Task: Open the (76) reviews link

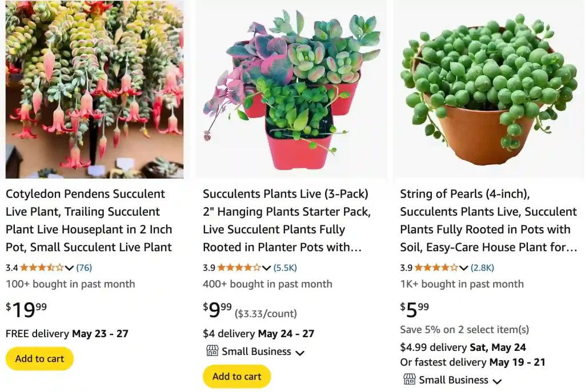Action: tap(83, 267)
